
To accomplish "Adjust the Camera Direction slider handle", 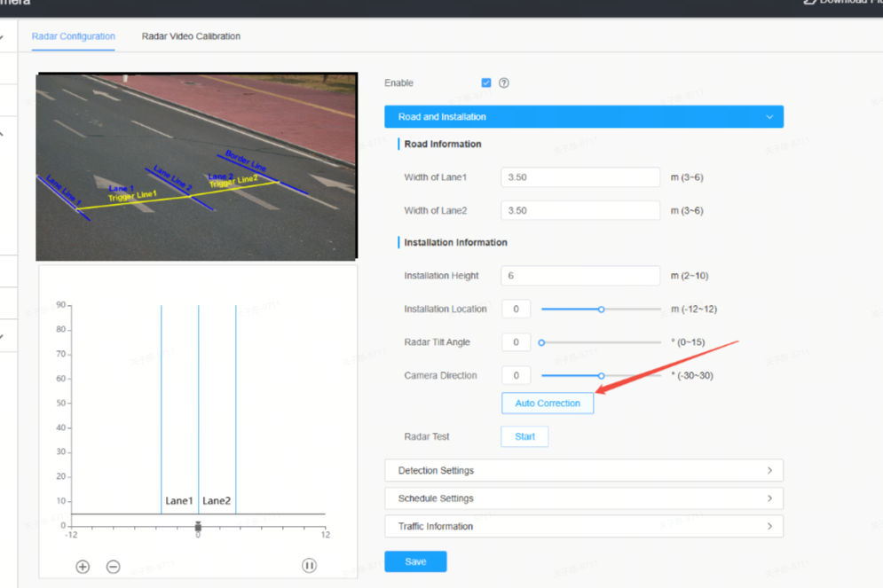I will pyautogui.click(x=602, y=376).
